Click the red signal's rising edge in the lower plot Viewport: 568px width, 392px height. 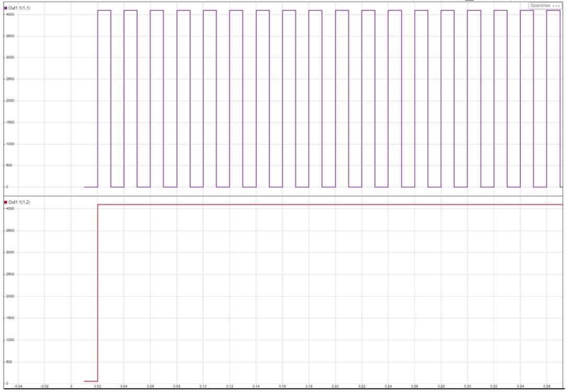click(98, 293)
